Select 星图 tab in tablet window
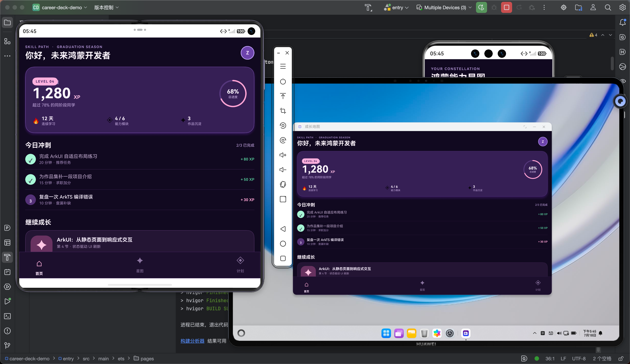This screenshot has height=364, width=630. (x=422, y=286)
